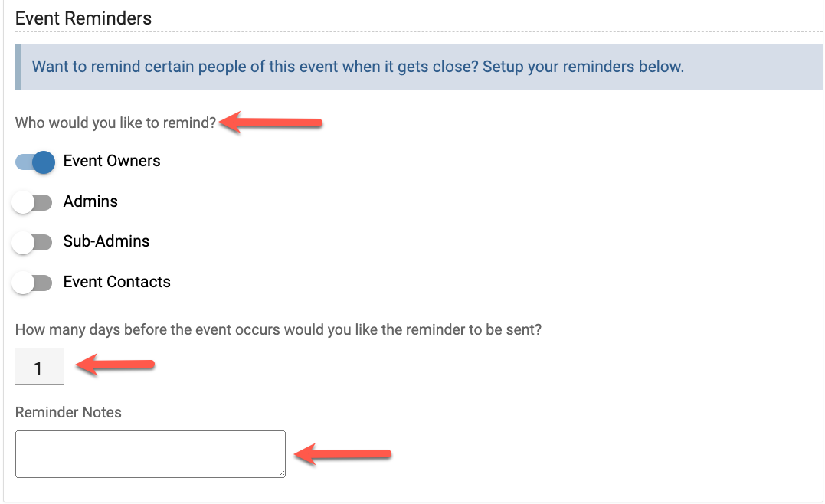Click inside the Reminder Notes text box
This screenshot has width=825, height=504.
coord(149,453)
